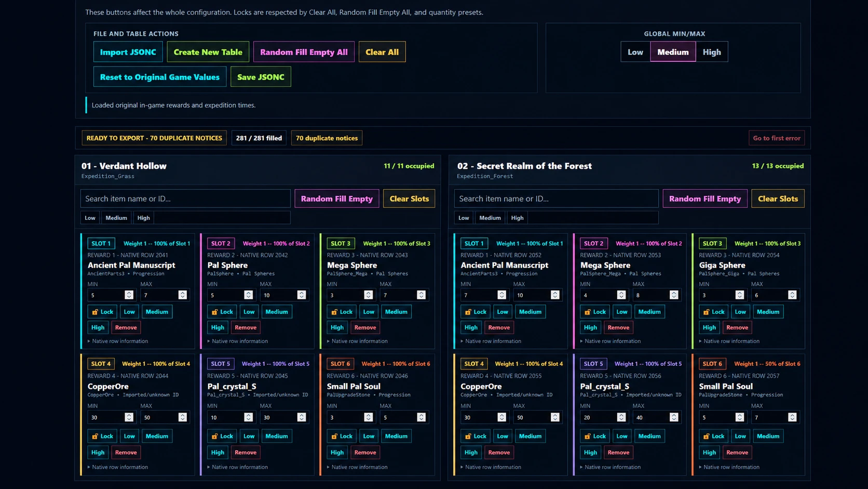The width and height of the screenshot is (868, 489).
Task: Click Save JSONC
Action: [x=261, y=77]
